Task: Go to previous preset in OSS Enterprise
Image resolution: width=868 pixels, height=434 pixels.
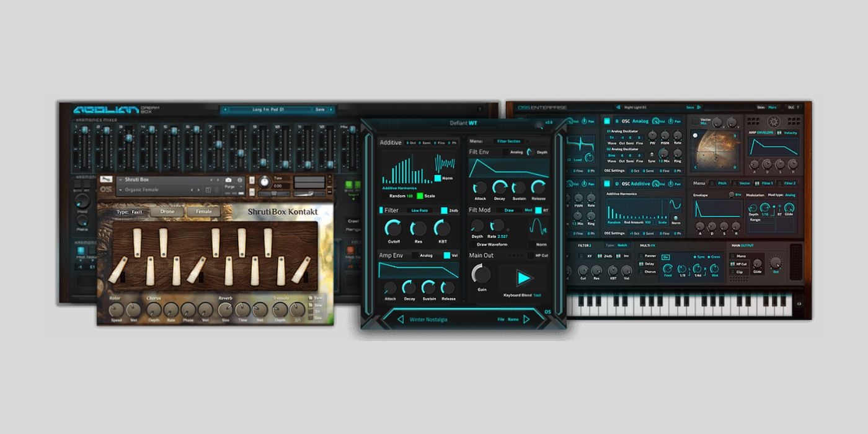Action: (x=618, y=107)
